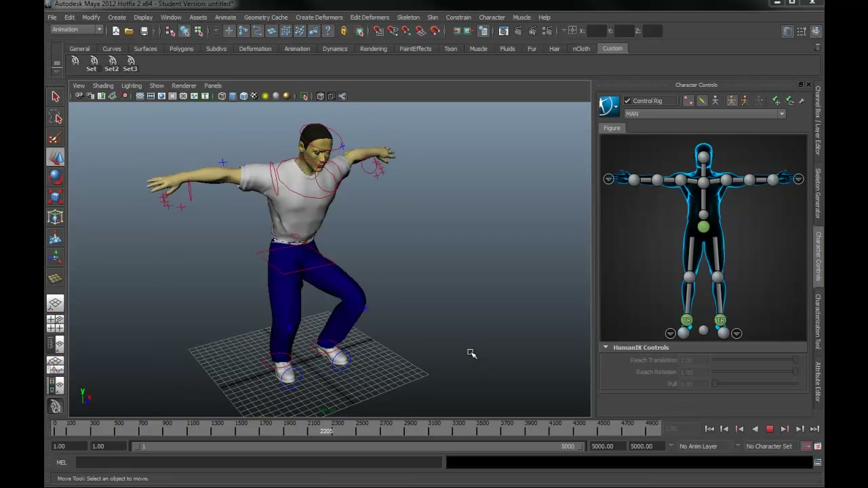The height and width of the screenshot is (488, 868).
Task: Click the stop playback red button
Action: [770, 429]
